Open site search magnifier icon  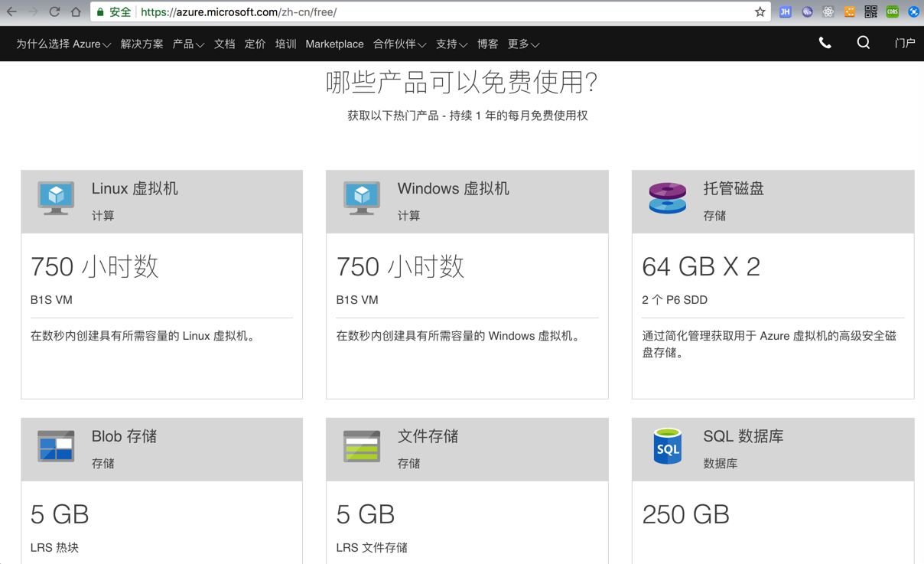click(x=864, y=43)
